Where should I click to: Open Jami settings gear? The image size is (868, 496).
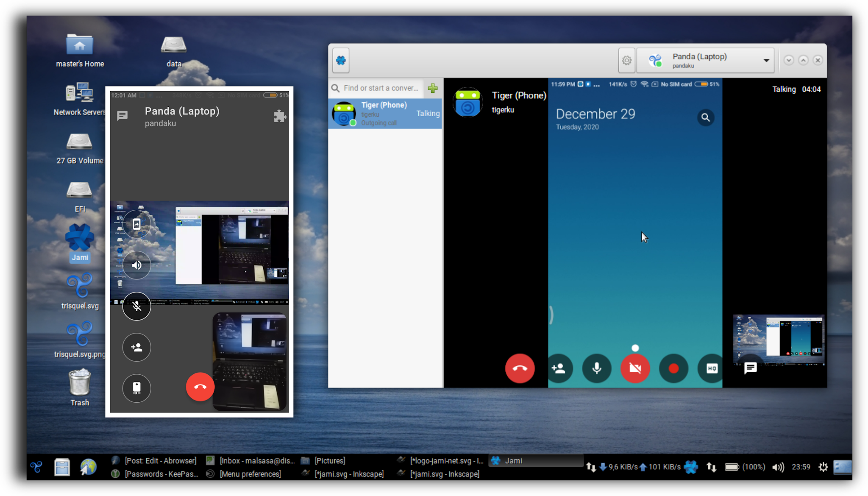pyautogui.click(x=626, y=61)
